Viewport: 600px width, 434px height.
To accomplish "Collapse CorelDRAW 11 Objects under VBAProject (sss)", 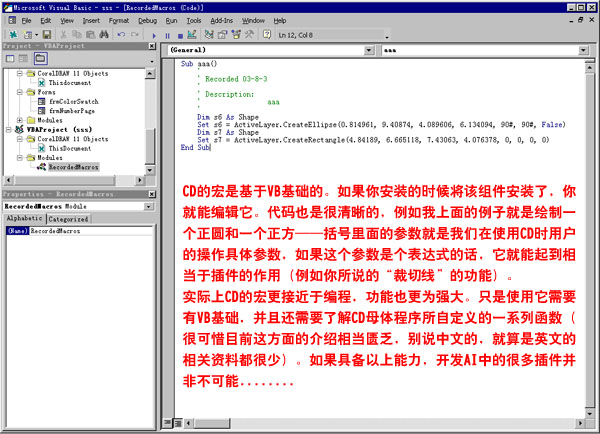I will (x=20, y=139).
